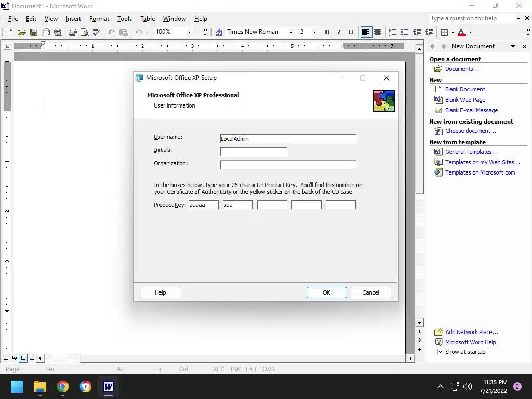Click the Copy toolbar icon

(111, 32)
